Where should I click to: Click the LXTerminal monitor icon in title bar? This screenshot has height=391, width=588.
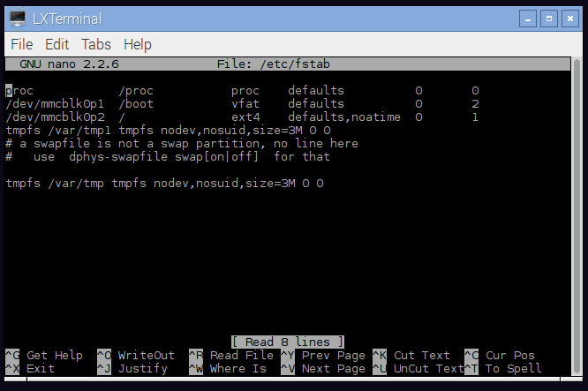pos(17,18)
